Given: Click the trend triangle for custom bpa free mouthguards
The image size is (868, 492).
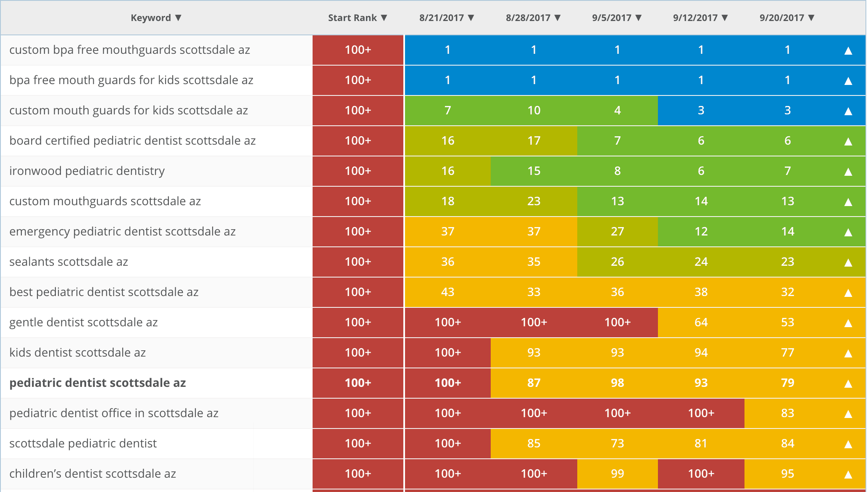Looking at the screenshot, I should [848, 50].
